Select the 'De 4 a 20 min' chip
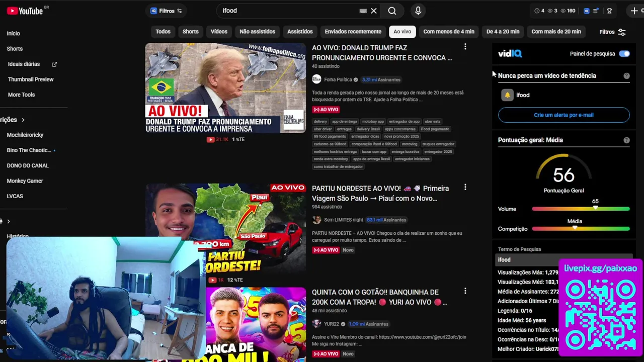 click(503, 32)
